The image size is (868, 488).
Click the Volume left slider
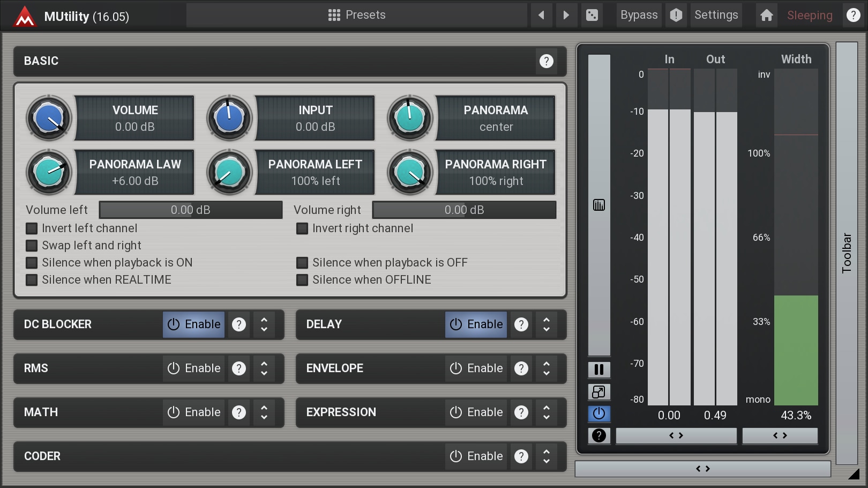(x=191, y=210)
